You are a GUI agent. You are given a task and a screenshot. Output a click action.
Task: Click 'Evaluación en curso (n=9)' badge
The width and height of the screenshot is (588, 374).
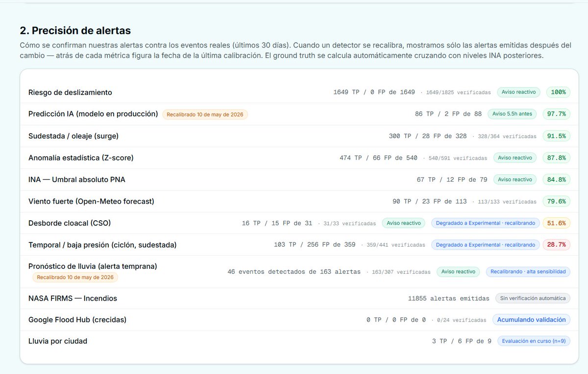(534, 341)
